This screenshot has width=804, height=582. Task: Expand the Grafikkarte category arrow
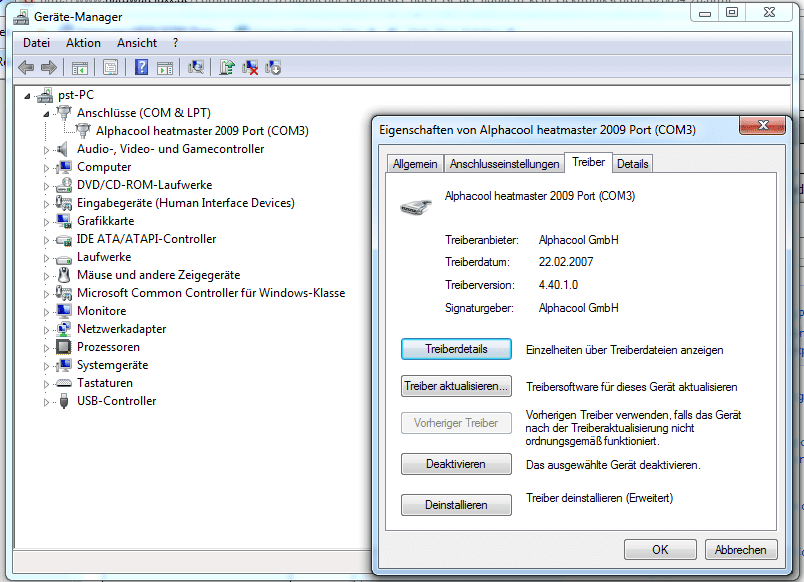(x=46, y=222)
